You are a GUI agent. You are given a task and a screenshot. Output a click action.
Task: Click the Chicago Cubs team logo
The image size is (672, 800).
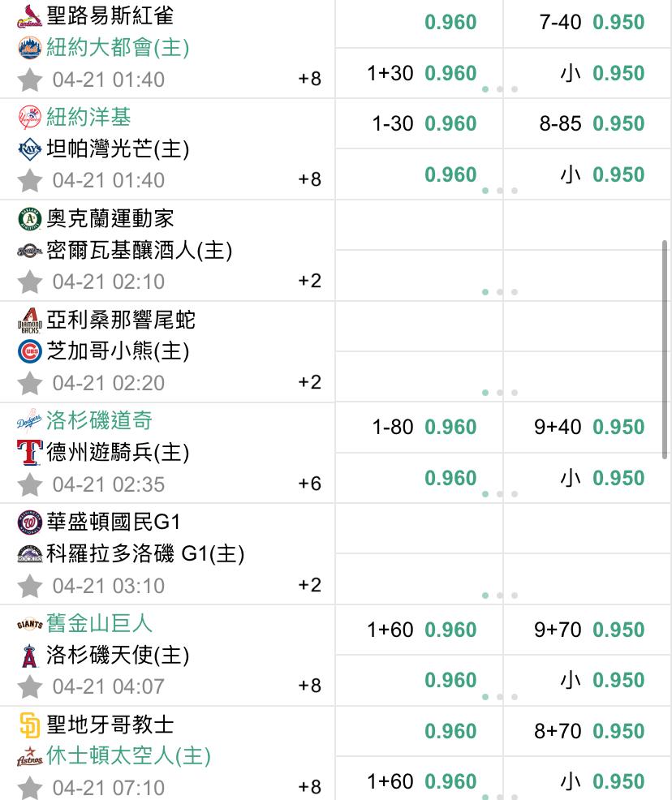pos(29,351)
